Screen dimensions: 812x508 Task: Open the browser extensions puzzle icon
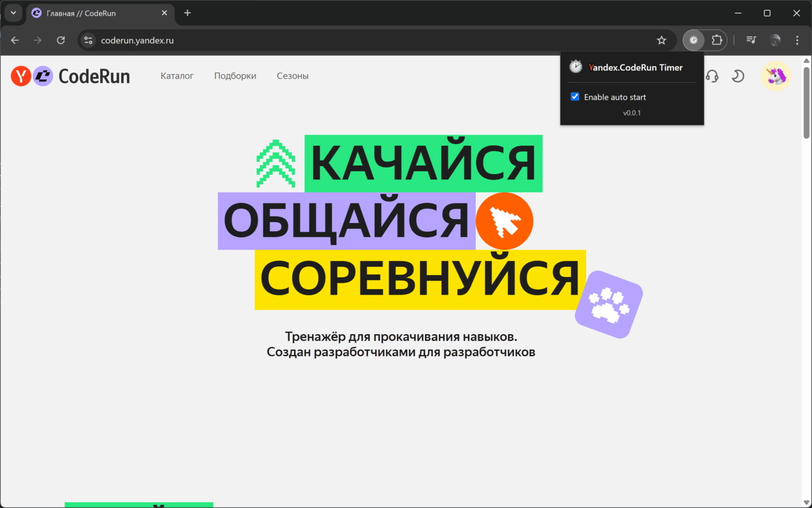[717, 40]
